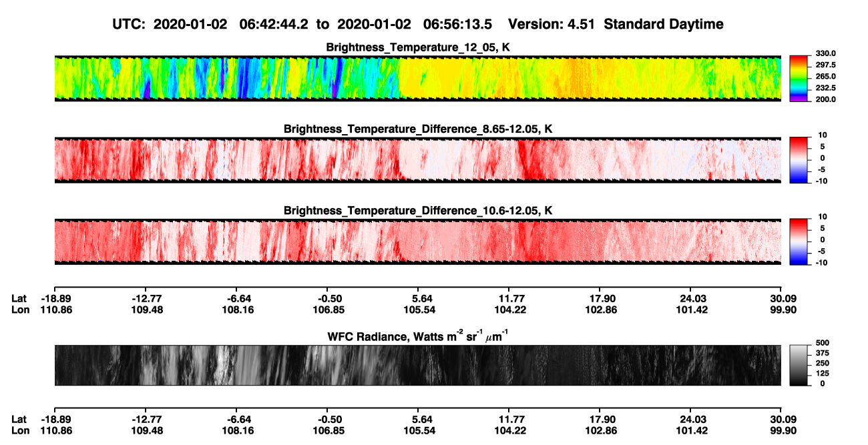The height and width of the screenshot is (445, 868).
Task: Click the 330.0 colorbar label
Action: click(x=824, y=54)
